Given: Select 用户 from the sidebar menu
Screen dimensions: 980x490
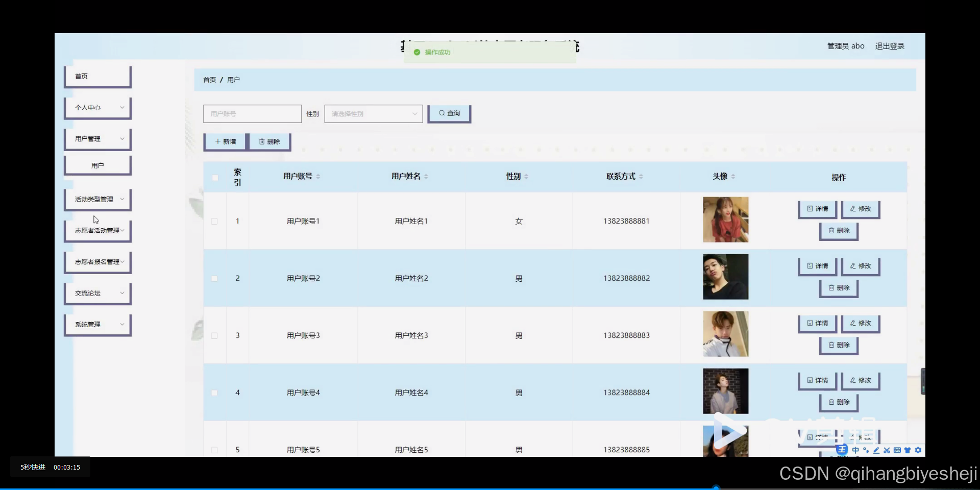Looking at the screenshot, I should tap(97, 164).
